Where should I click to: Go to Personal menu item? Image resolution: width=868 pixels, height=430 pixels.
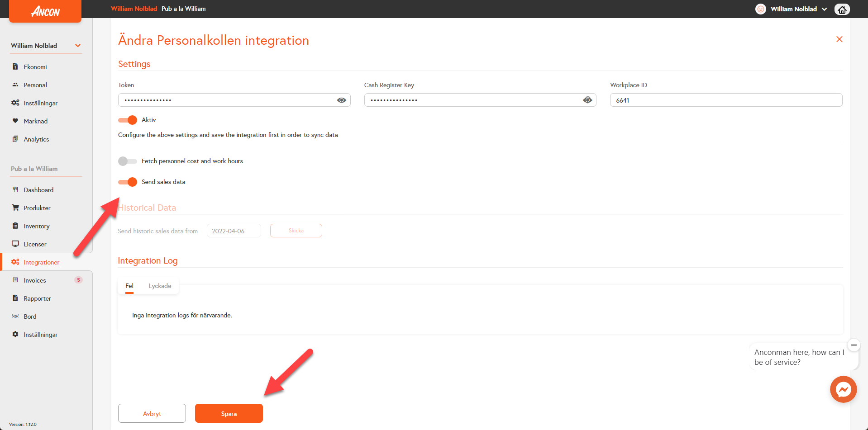pyautogui.click(x=35, y=85)
